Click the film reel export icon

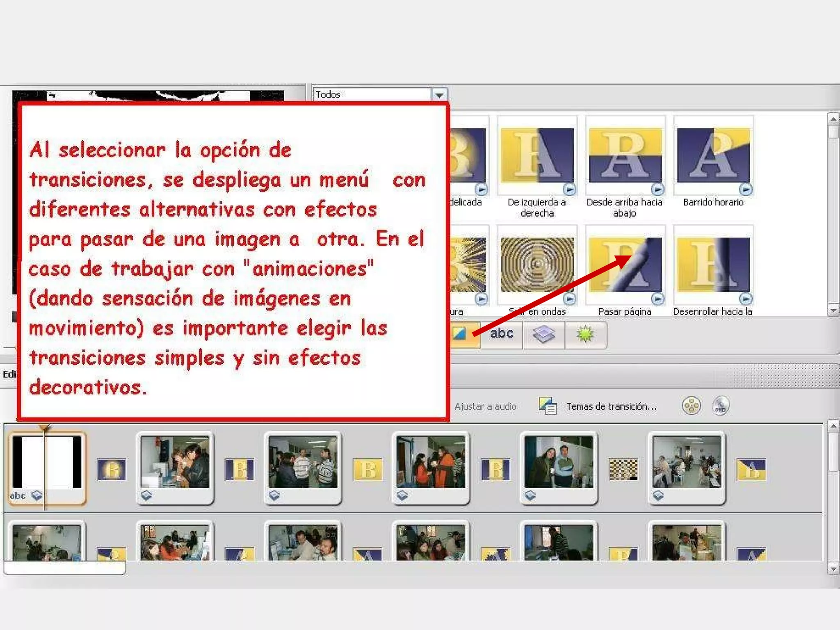click(691, 406)
